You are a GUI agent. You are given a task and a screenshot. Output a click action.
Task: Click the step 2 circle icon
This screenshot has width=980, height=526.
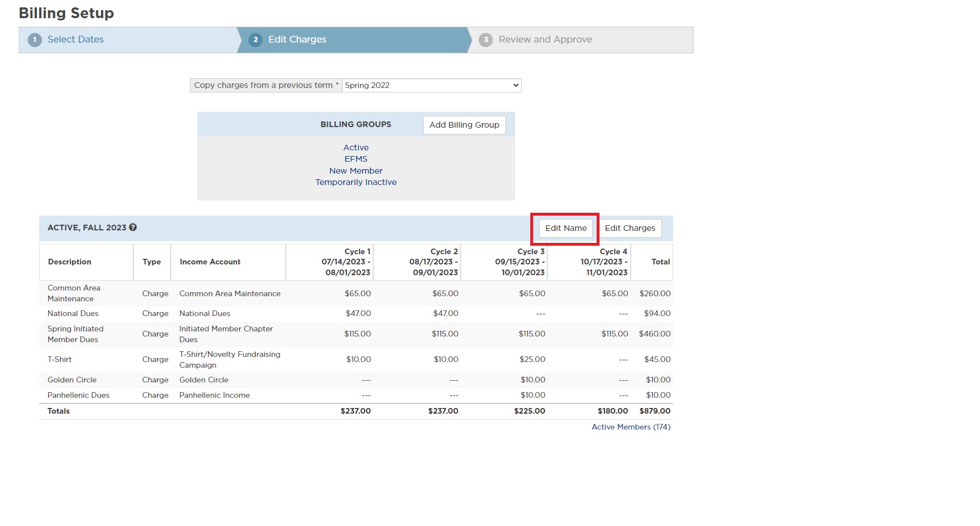[256, 40]
